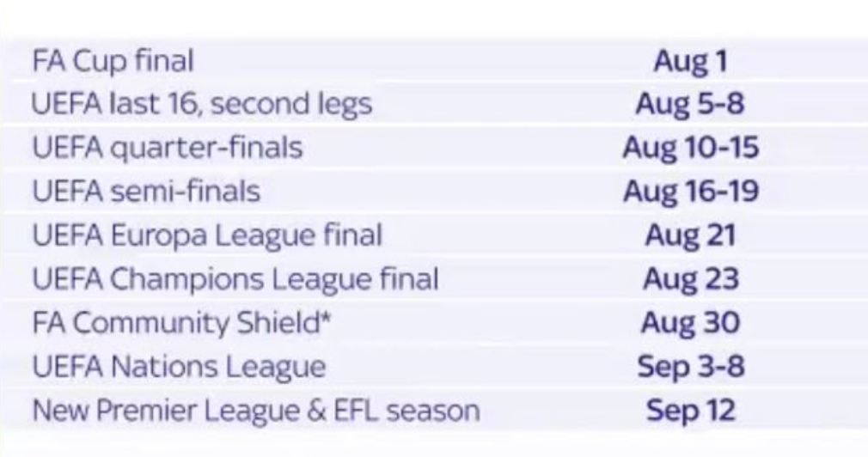The image size is (868, 457).
Task: Select the Sep 3-8 date
Action: point(690,367)
